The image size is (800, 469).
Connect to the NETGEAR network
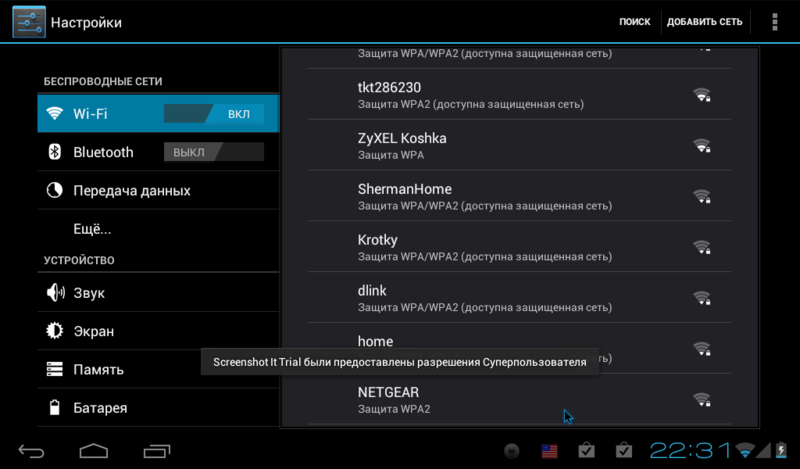[x=519, y=399]
